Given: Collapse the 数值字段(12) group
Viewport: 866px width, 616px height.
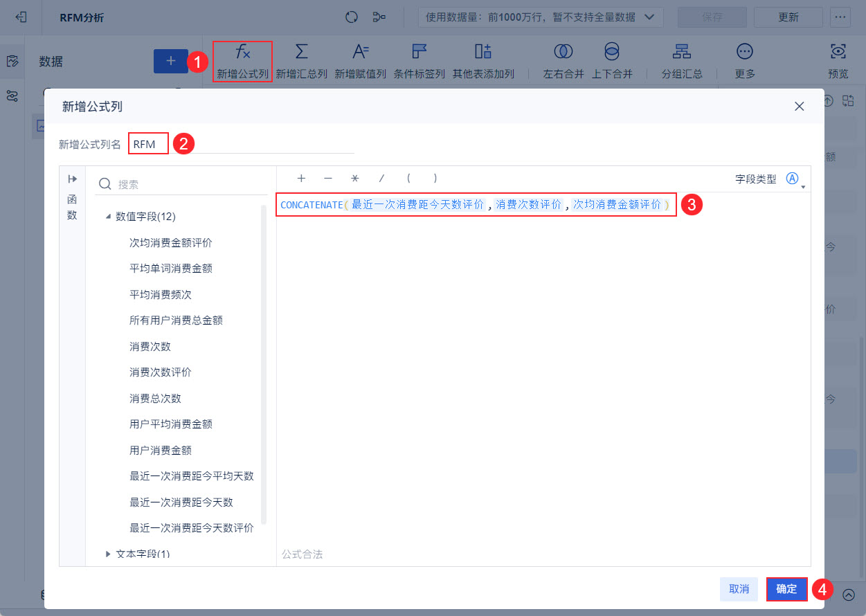Looking at the screenshot, I should click(x=108, y=217).
